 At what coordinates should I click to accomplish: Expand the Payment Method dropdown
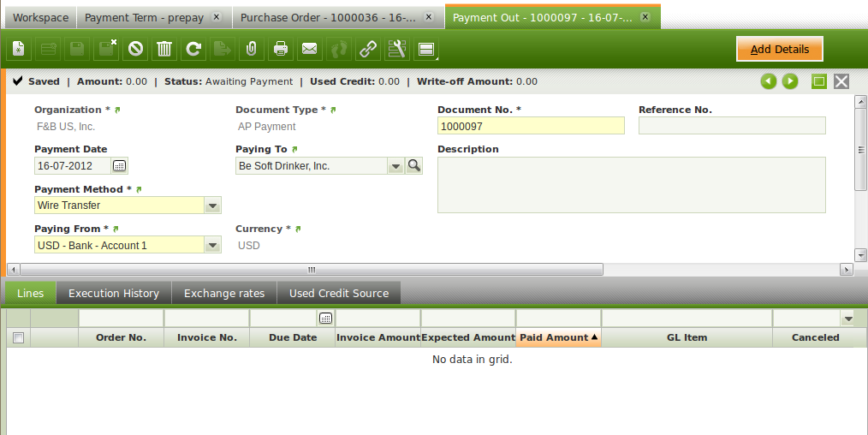[x=213, y=206]
